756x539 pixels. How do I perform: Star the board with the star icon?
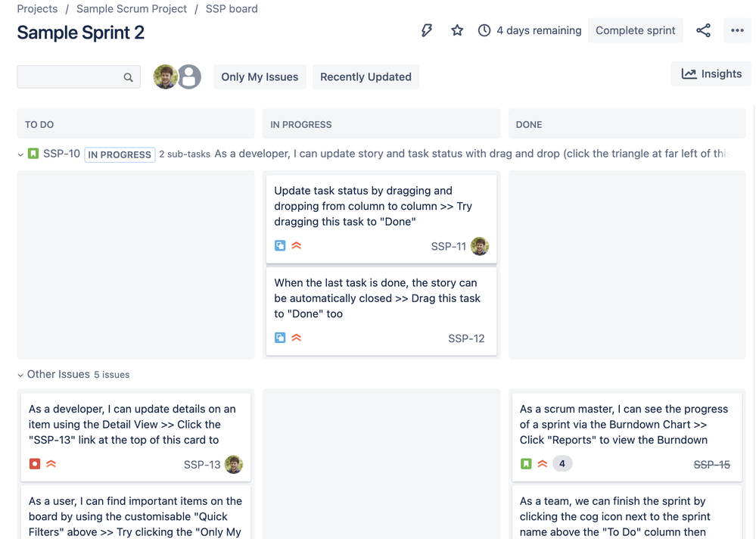coord(457,30)
